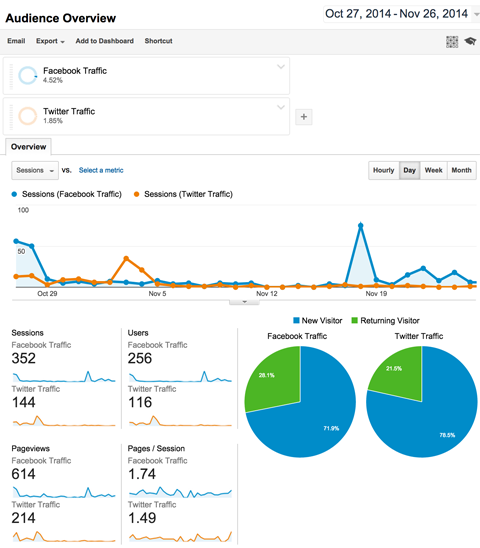Click the Select a metric link

(x=101, y=171)
